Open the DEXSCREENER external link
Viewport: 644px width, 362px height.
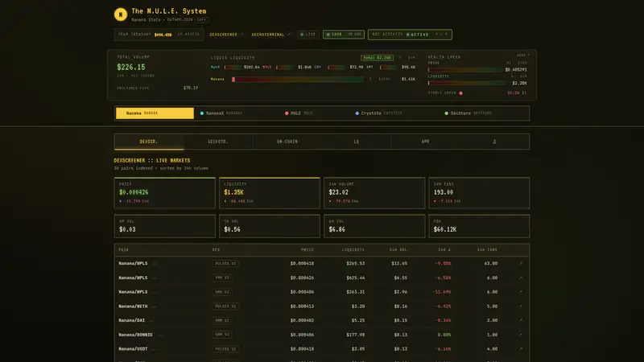coord(226,35)
